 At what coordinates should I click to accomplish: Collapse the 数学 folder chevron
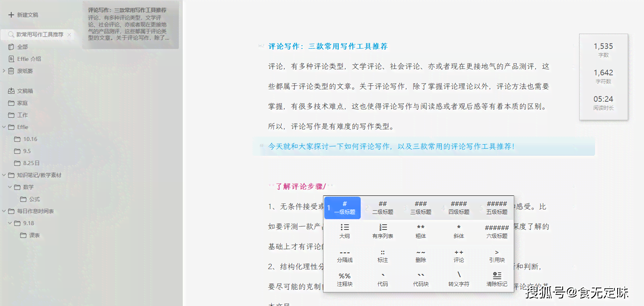click(x=10, y=187)
